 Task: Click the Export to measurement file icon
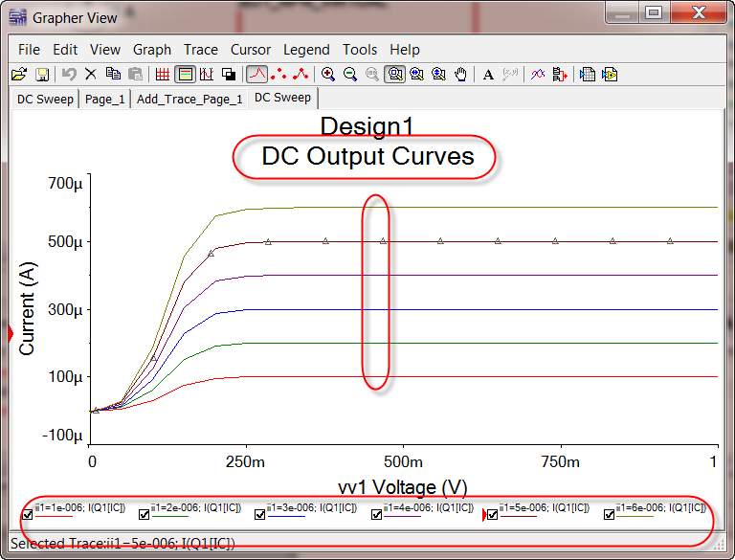click(x=610, y=74)
